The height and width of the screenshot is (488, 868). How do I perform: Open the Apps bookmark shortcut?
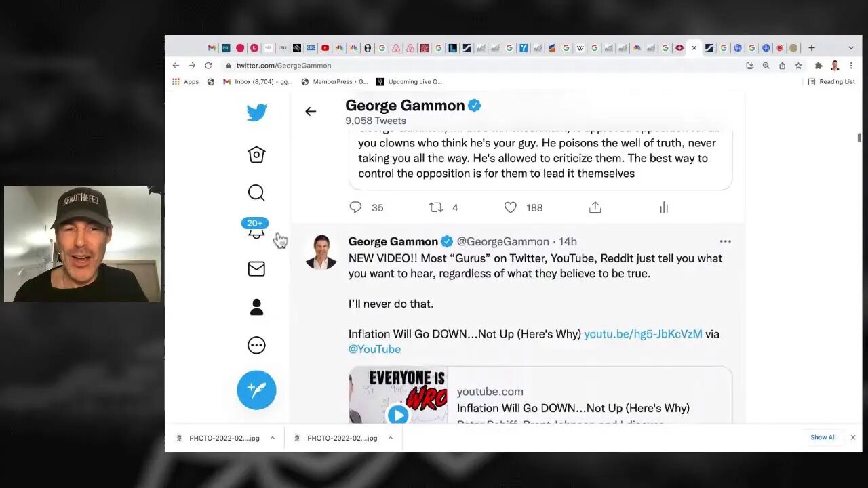point(185,81)
